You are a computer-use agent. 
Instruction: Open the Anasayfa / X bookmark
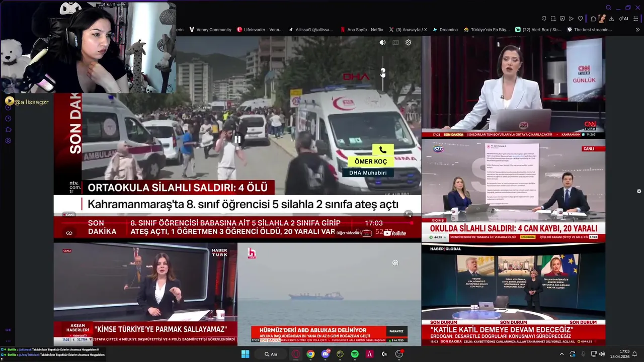pyautogui.click(x=408, y=30)
